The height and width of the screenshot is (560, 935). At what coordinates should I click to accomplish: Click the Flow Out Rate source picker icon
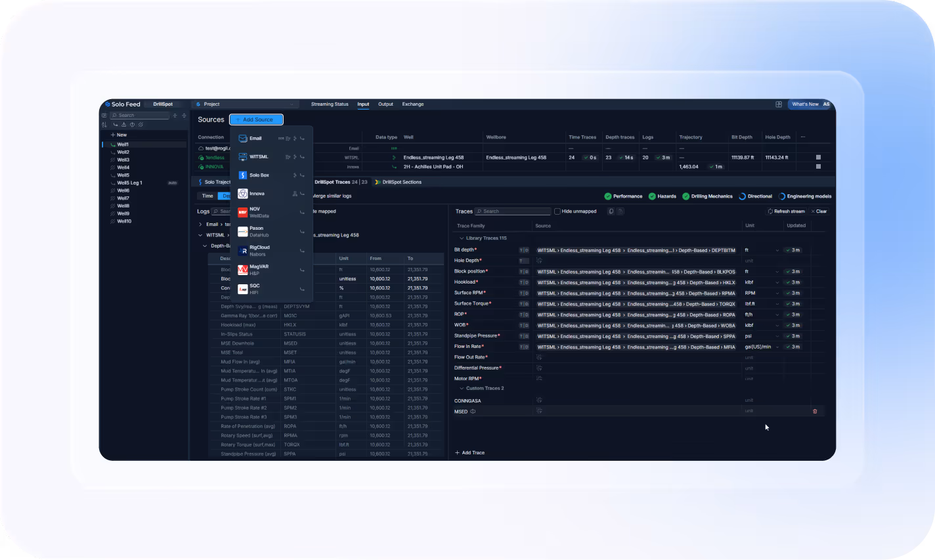pos(539,357)
